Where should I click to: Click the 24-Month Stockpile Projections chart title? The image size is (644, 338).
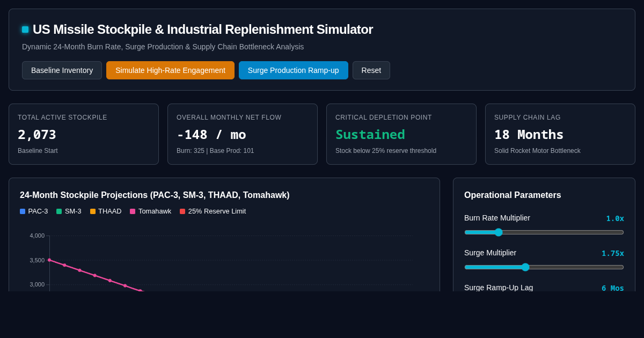(x=155, y=195)
